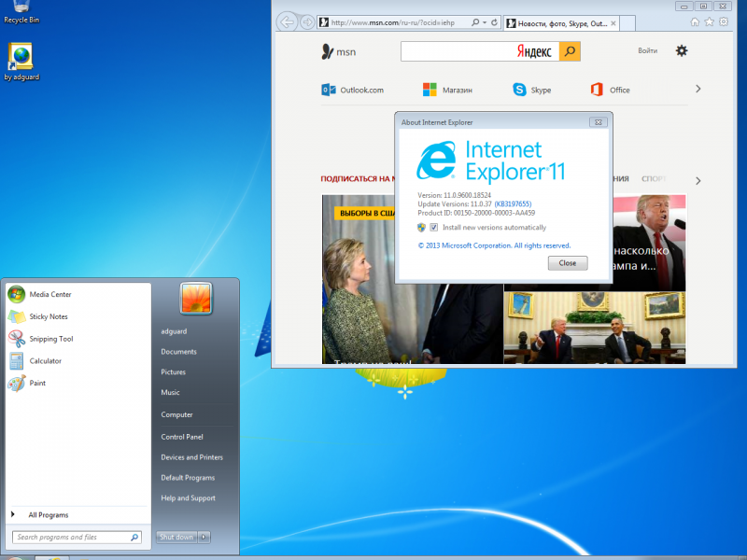The width and height of the screenshot is (747, 560).
Task: Launch Sticky Notes from Start menu
Action: [78, 316]
